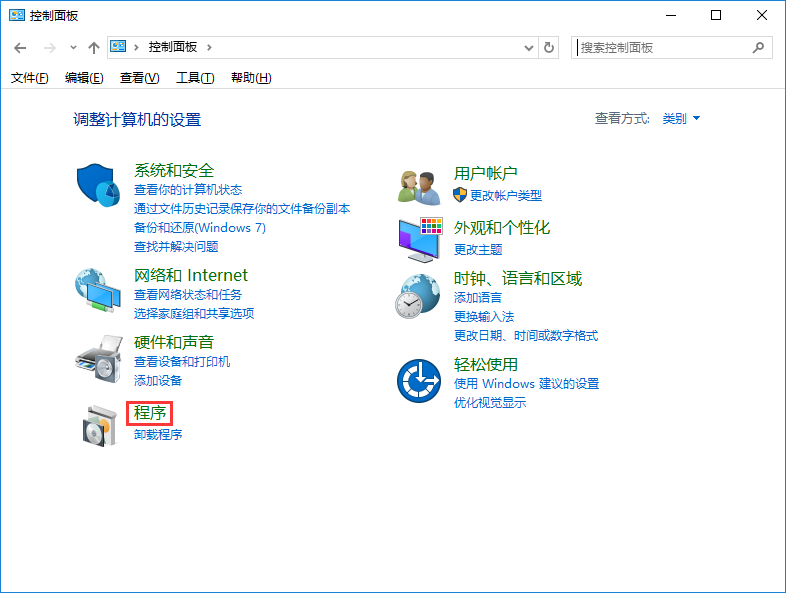Expand the 类别 view mode dropdown
Viewport: 786px width, 593px height.
coord(681,119)
